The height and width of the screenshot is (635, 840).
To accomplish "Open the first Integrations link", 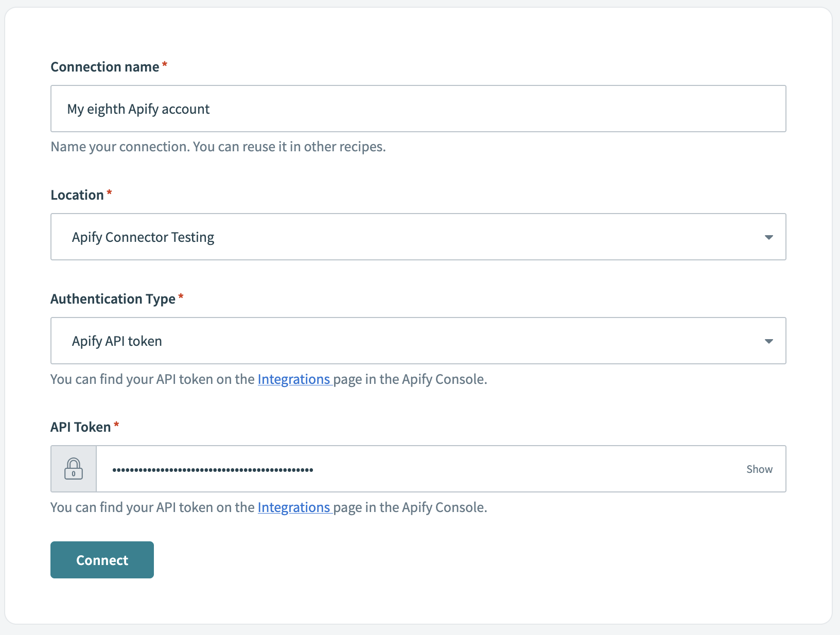I will tap(294, 379).
